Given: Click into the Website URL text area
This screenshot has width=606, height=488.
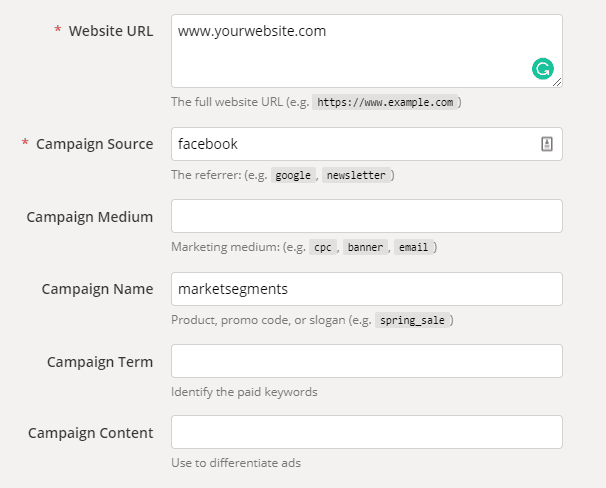Looking at the screenshot, I should [367, 51].
